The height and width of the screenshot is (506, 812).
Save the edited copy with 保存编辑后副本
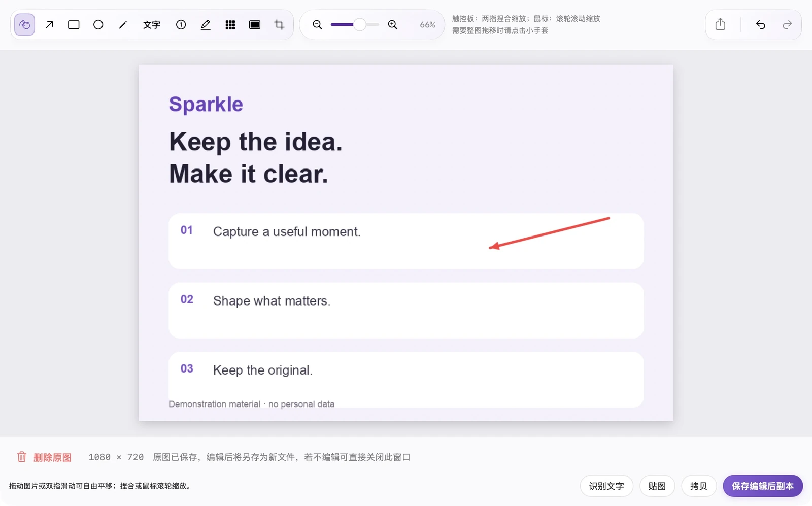(763, 486)
